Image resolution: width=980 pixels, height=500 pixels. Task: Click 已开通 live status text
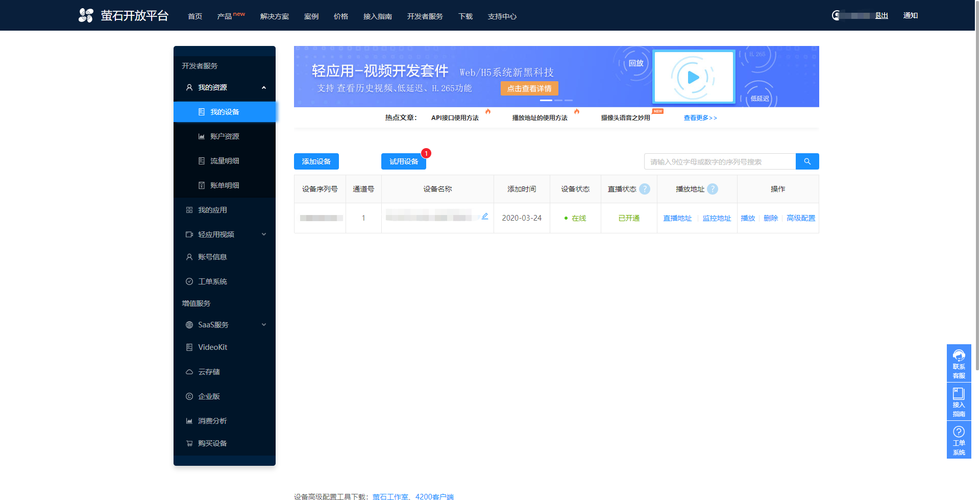pyautogui.click(x=629, y=218)
